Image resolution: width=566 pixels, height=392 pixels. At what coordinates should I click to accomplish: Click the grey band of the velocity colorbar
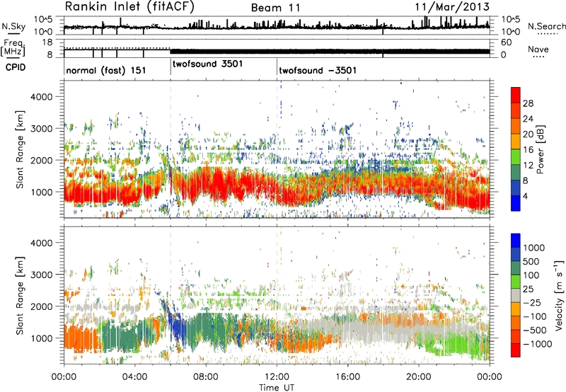(516, 296)
